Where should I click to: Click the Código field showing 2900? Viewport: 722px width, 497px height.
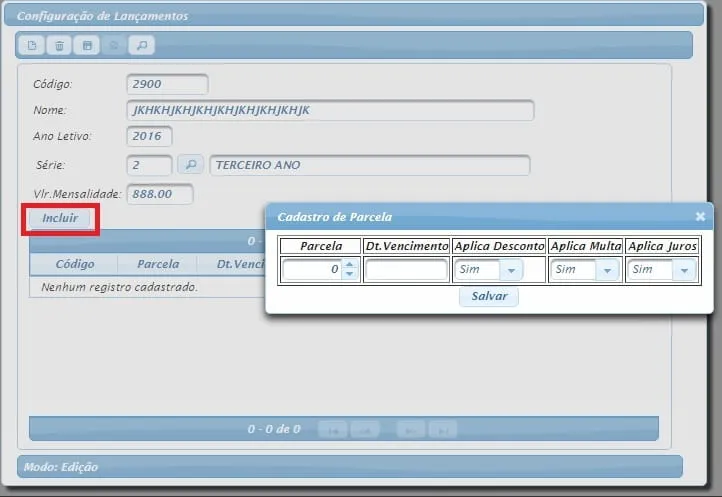[167, 84]
